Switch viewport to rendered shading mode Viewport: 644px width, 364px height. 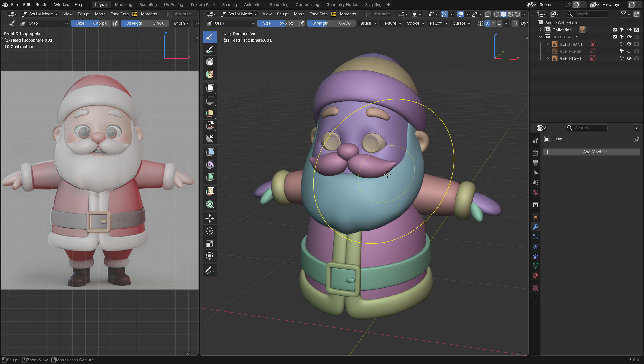[x=517, y=14]
